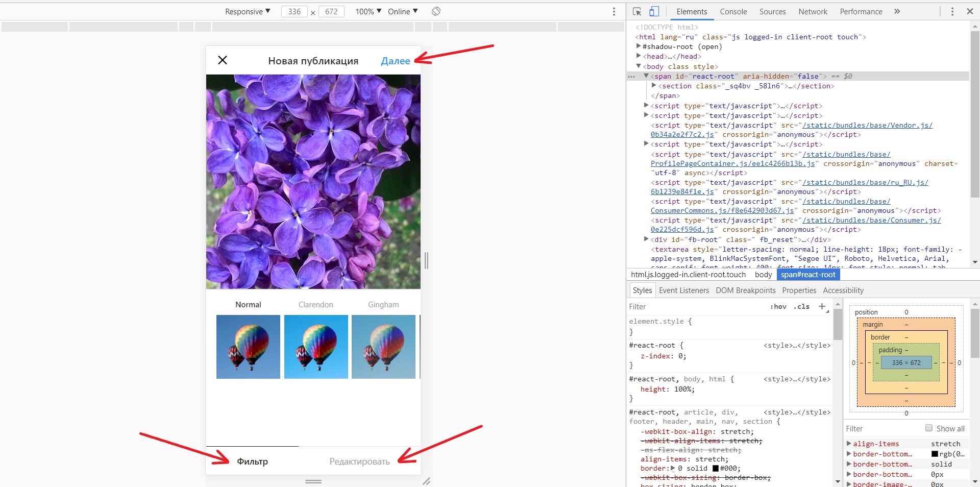The width and height of the screenshot is (980, 487).
Task: Click the Elements panel vertical scrollbar
Action: click(x=975, y=115)
